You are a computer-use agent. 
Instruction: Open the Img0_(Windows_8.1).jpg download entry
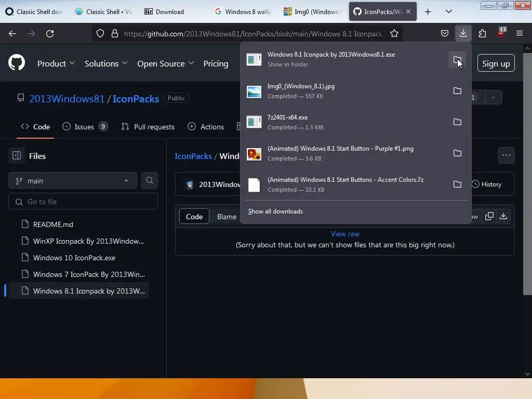(345, 91)
